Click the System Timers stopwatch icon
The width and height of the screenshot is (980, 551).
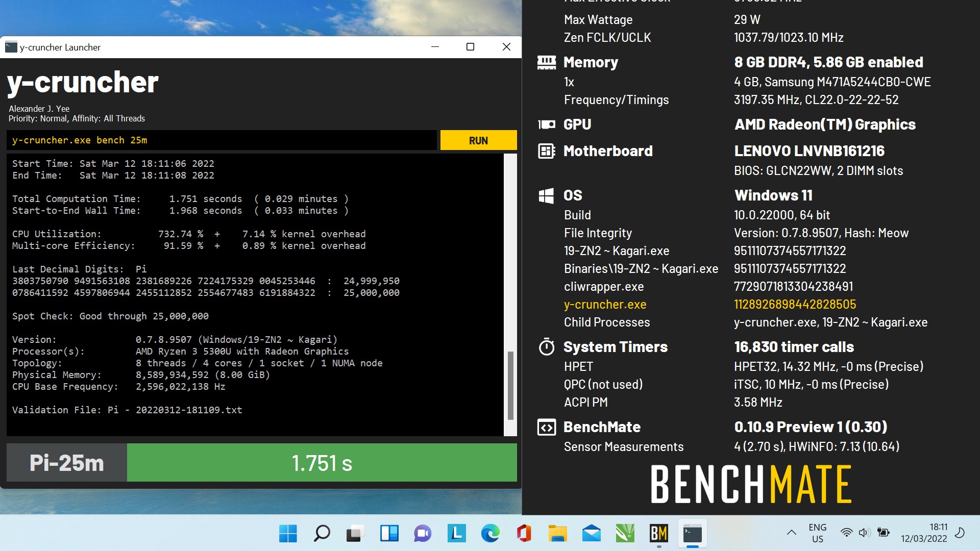pos(546,347)
